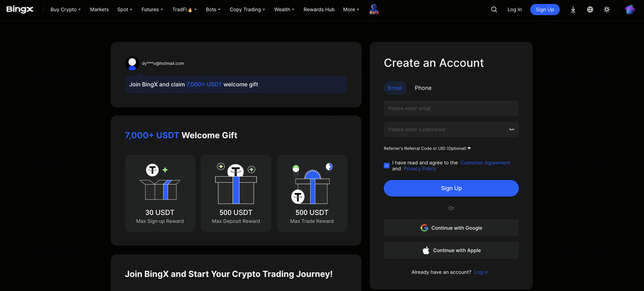Expand the Buy Crypto menu

click(65, 10)
